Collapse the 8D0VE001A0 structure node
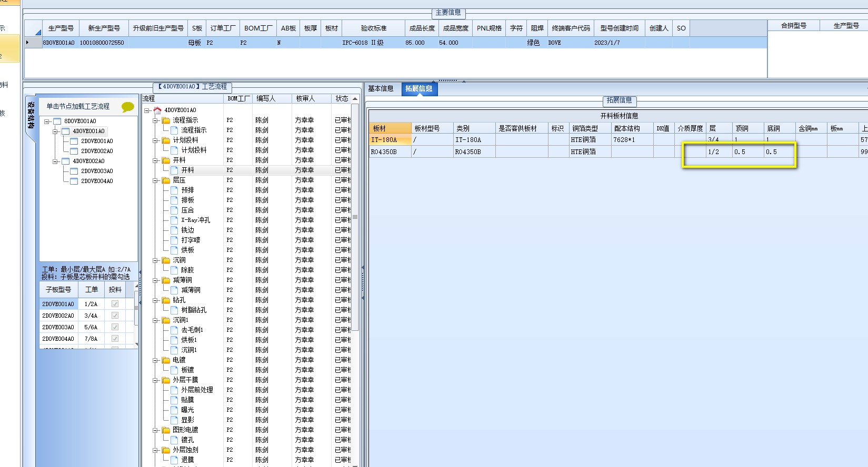 pyautogui.click(x=46, y=121)
